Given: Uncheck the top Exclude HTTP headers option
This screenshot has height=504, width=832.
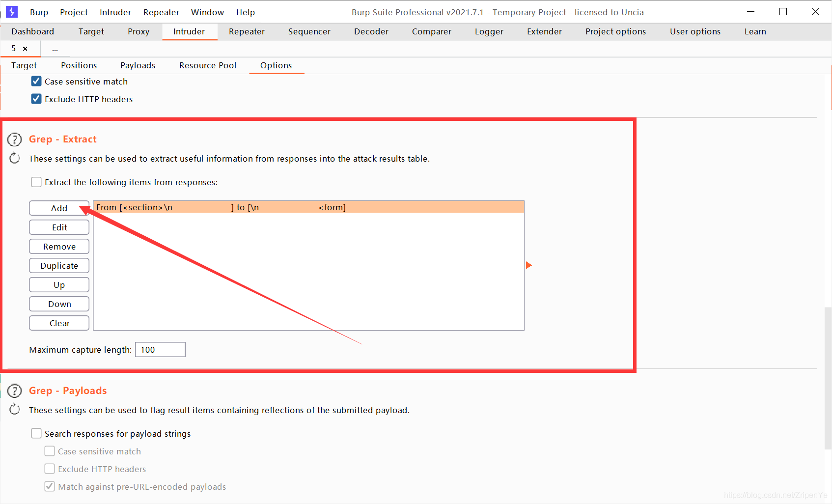Looking at the screenshot, I should 36,99.
